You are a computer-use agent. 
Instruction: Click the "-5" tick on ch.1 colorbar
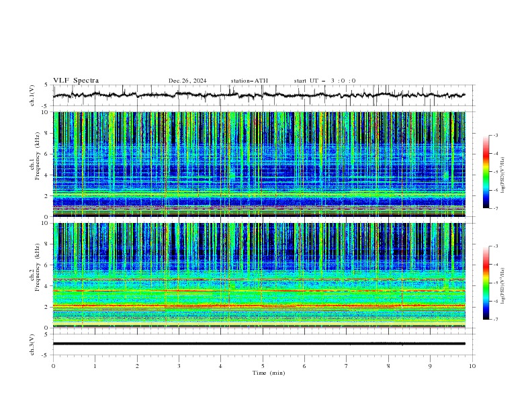click(495, 172)
